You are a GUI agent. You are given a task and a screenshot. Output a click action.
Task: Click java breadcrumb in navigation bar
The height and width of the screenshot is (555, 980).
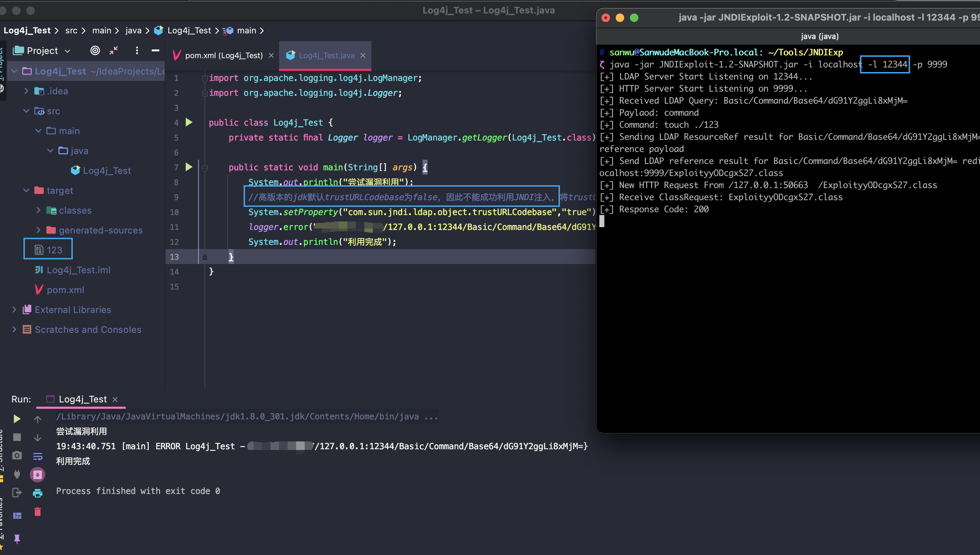click(134, 31)
